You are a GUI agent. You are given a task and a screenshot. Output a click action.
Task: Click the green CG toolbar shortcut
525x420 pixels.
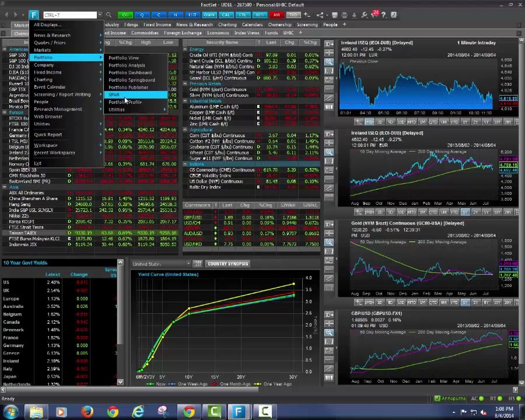[x=125, y=15]
